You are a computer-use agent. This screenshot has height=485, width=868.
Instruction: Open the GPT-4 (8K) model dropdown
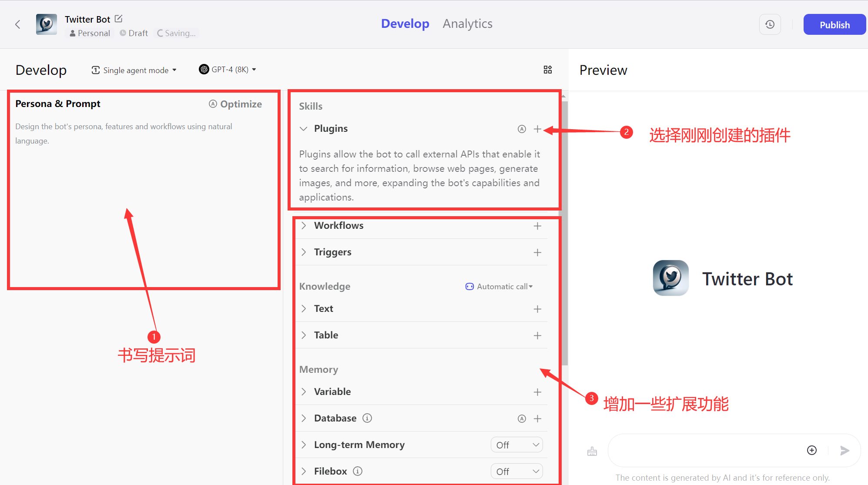228,69
